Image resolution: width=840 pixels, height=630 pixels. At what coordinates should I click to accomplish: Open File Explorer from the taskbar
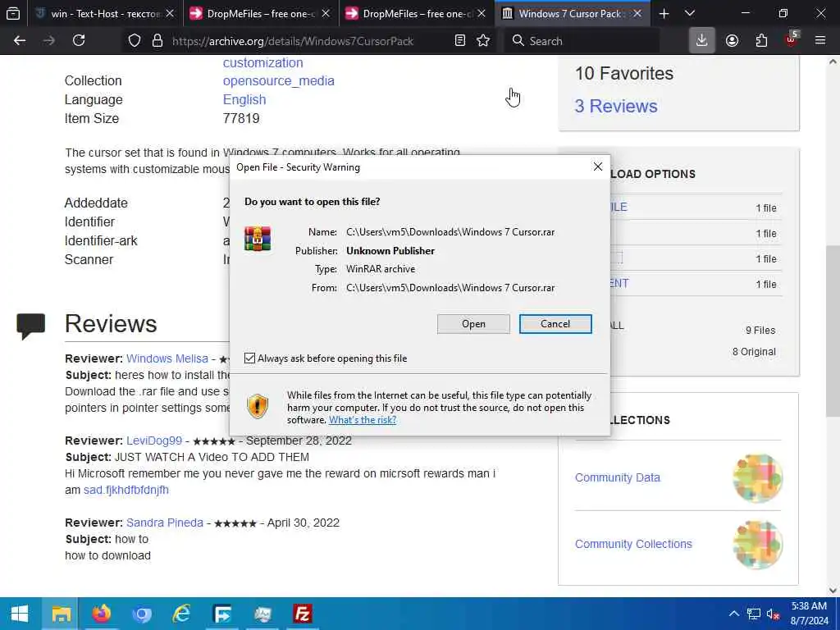pyautogui.click(x=61, y=614)
